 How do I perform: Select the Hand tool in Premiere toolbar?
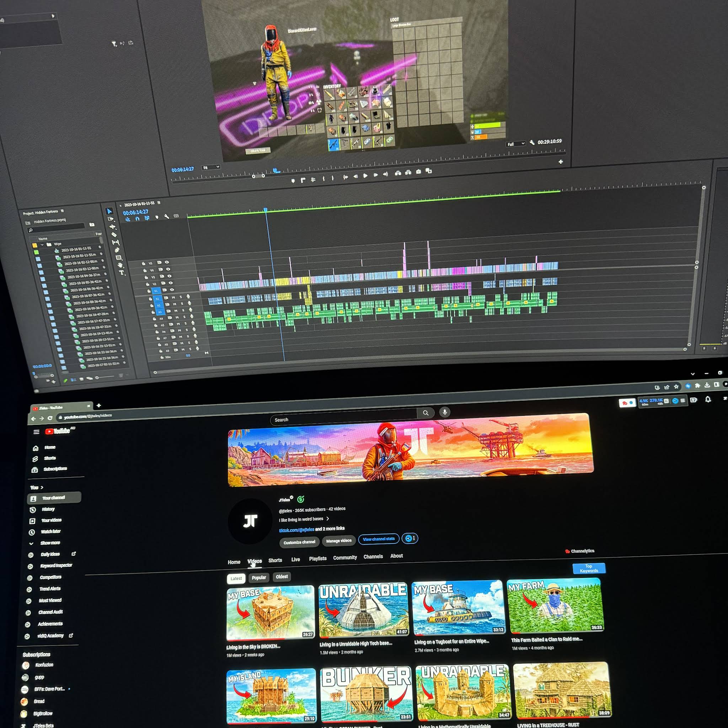point(120,265)
